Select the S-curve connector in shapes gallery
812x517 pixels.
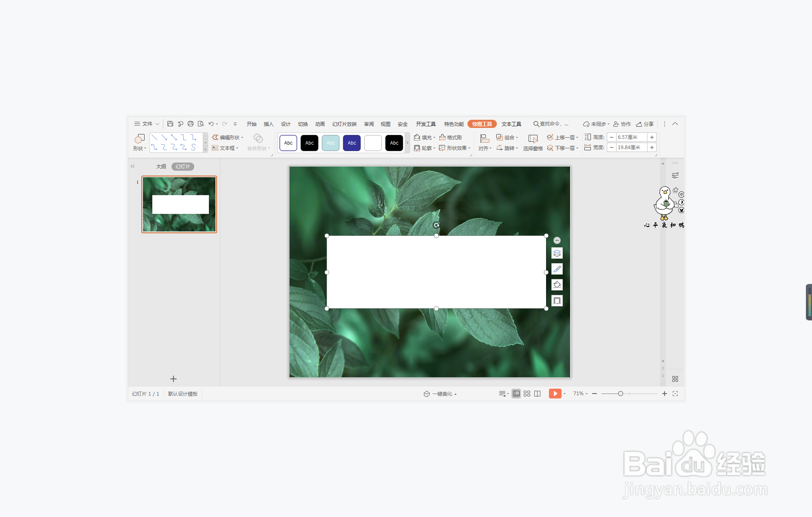tap(193, 147)
